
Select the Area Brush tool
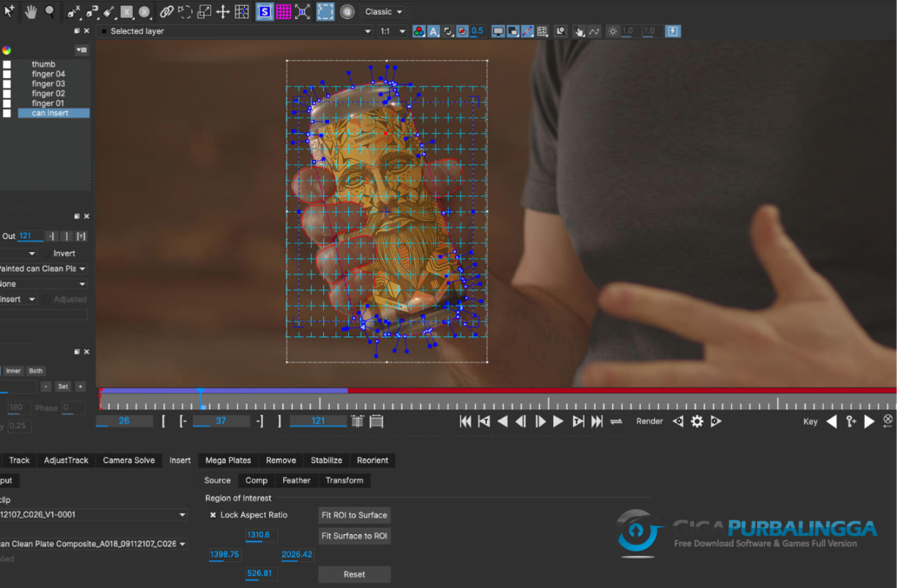109,11
